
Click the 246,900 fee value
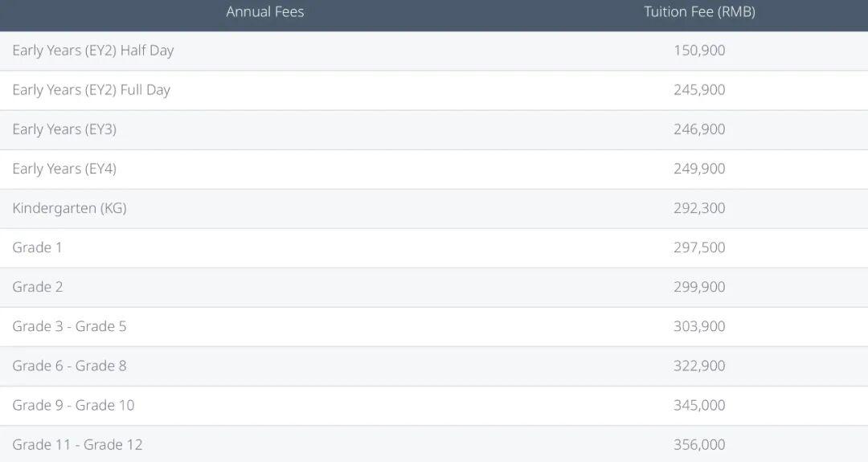[699, 129]
